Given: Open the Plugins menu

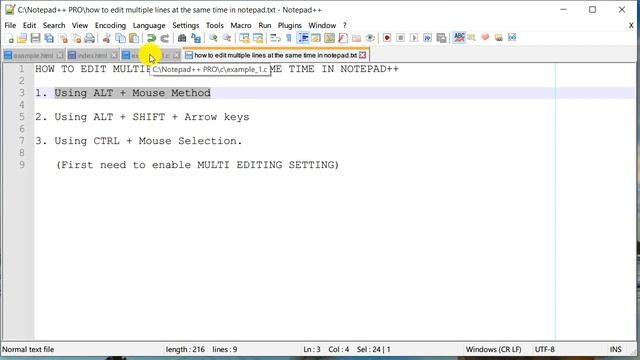Looking at the screenshot, I should click(x=290, y=25).
